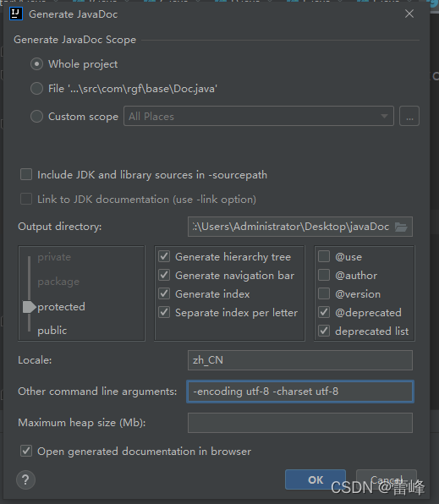Enable Include JDK and library sources checkbox
Viewport: 439px width, 504px height.
pos(26,174)
